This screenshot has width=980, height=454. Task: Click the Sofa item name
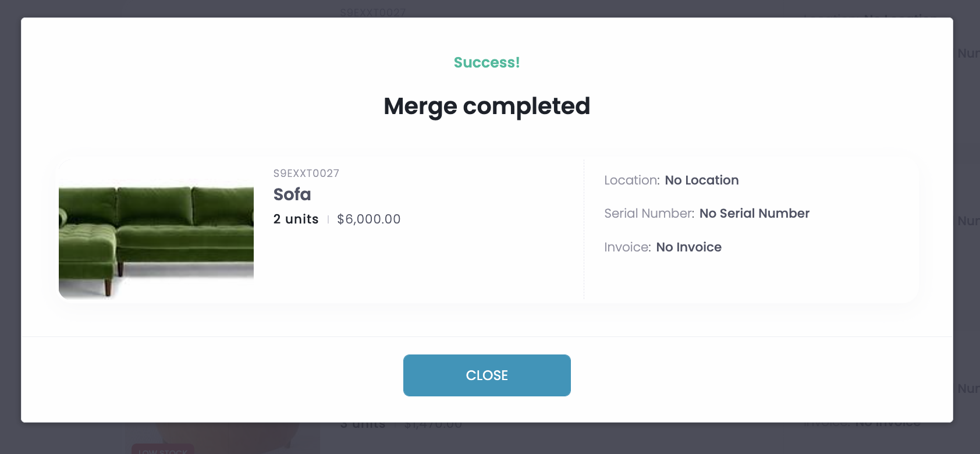click(292, 194)
